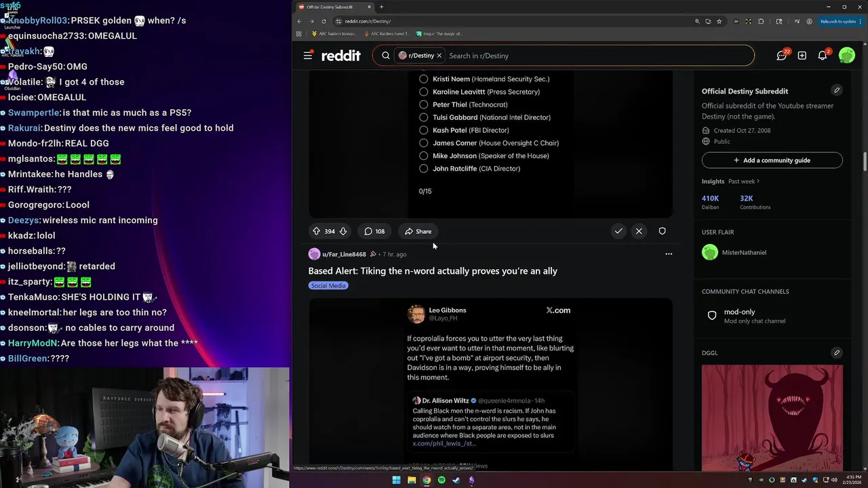This screenshot has width=868, height=488.
Task: Go forward in the browser
Action: (312, 21)
